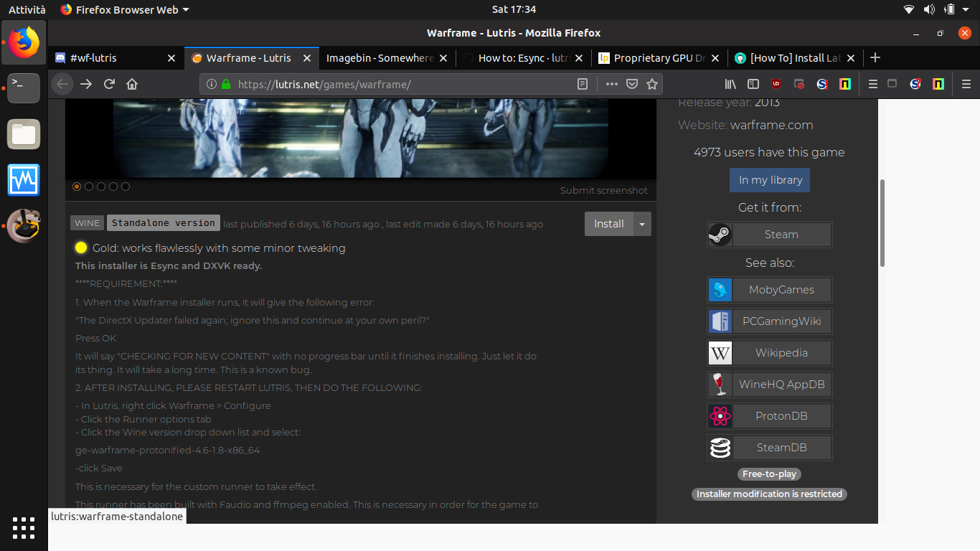Open the clock Sat 17:34 calendar
Image resolution: width=980 pixels, height=551 pixels.
pyautogui.click(x=514, y=9)
